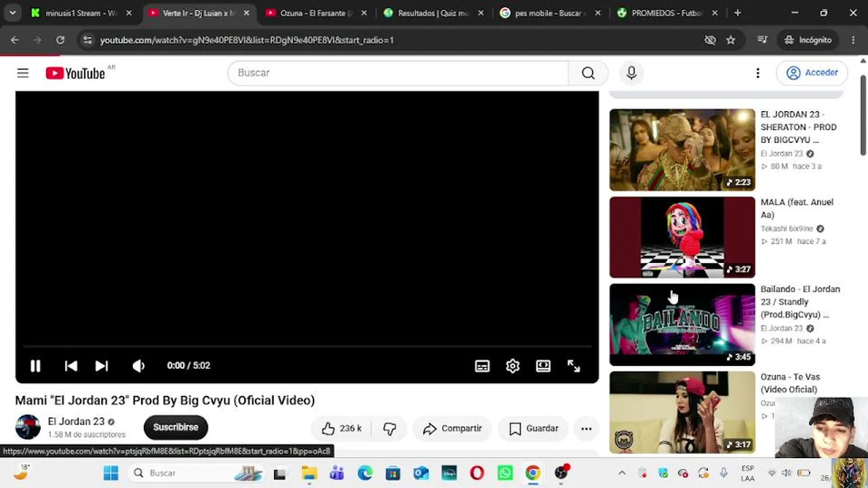
Task: Focus the YouTube Buscar search field
Action: click(398, 73)
